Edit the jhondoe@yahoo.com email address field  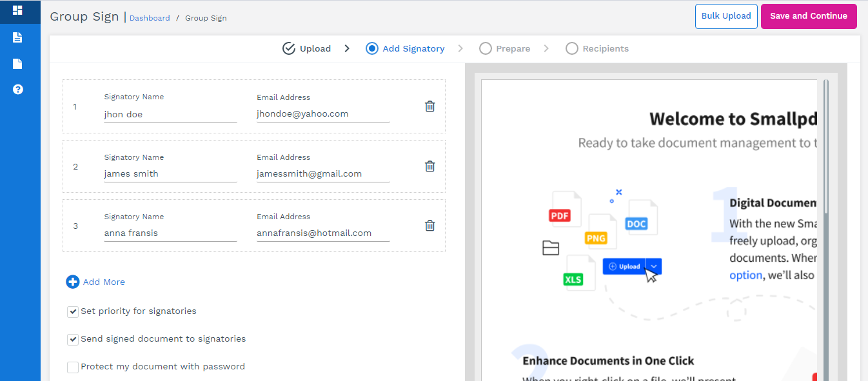click(x=322, y=114)
